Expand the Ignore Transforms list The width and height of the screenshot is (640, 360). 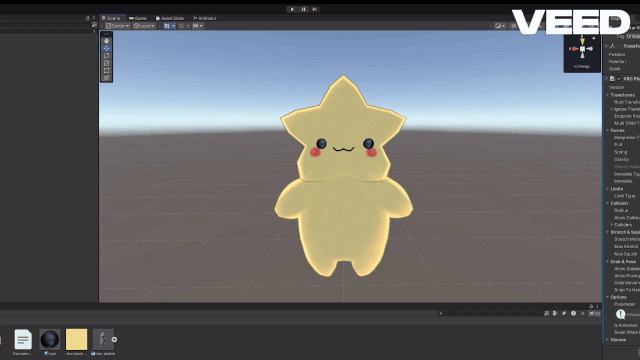coord(611,109)
